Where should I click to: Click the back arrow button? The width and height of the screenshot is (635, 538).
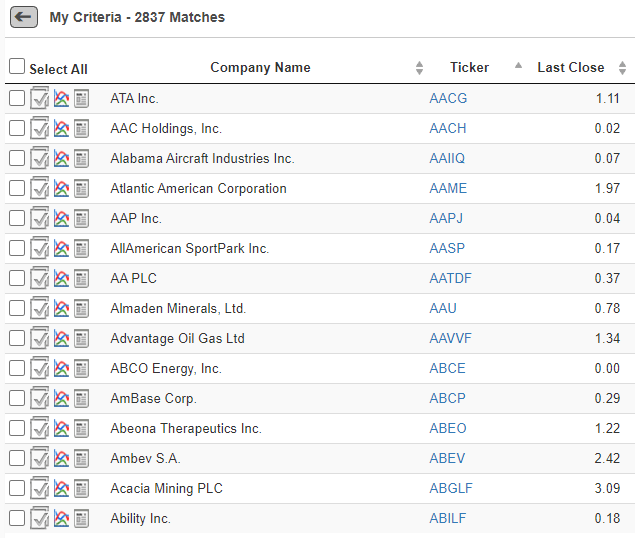pos(24,17)
